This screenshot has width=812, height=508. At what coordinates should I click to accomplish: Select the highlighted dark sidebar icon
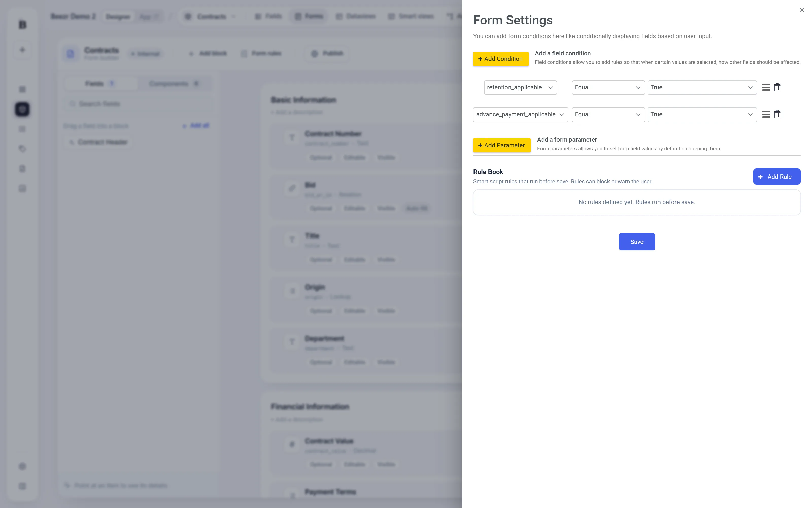coord(23,109)
